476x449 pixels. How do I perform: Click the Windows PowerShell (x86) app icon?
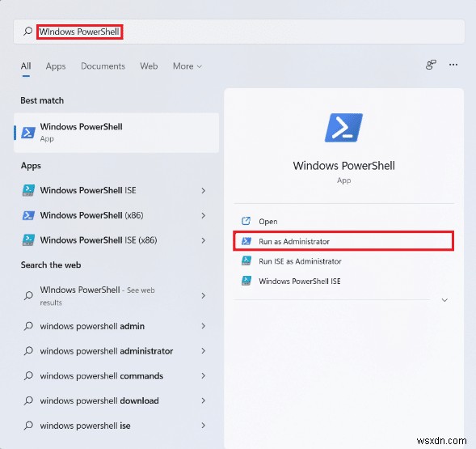[28, 215]
